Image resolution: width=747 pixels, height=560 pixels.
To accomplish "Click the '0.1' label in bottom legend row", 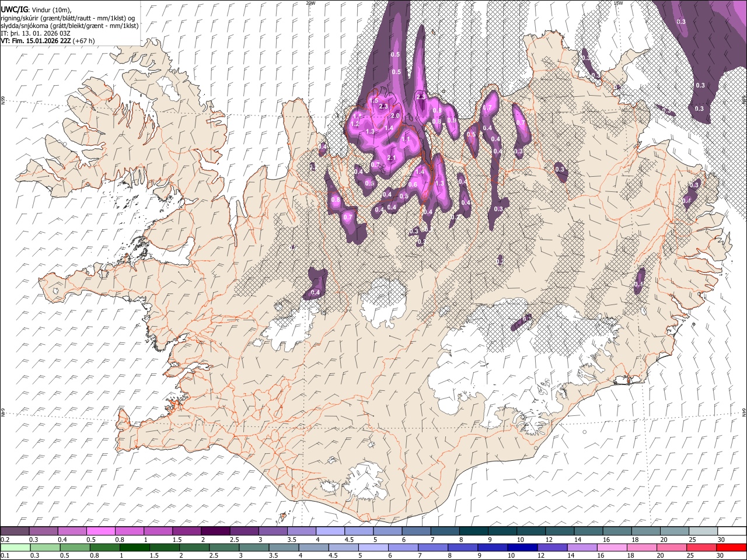I will click(5, 555).
